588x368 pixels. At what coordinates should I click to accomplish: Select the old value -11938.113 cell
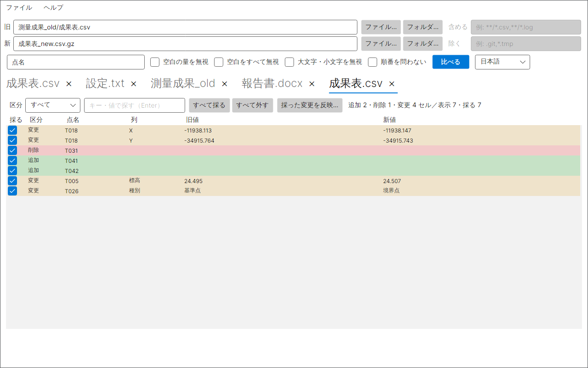coord(198,131)
